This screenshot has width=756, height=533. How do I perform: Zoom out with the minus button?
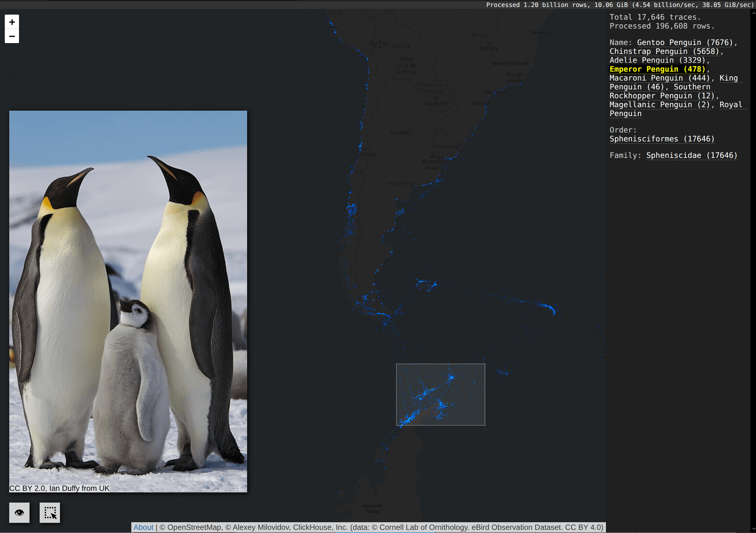pos(12,36)
